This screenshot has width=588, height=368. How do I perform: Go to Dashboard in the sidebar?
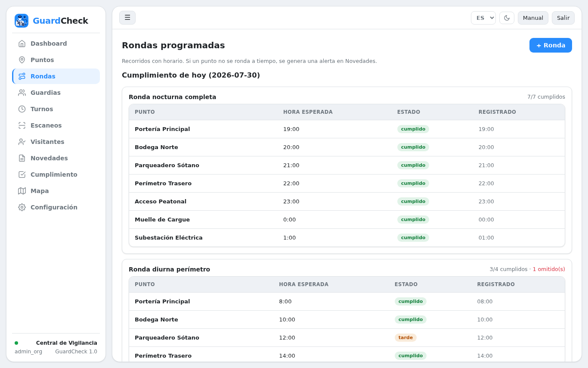tap(56, 44)
